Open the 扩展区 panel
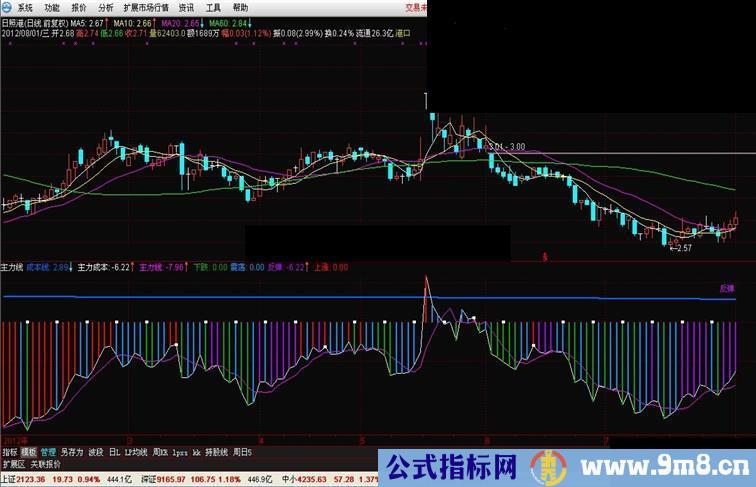756x487 pixels. pos(12,464)
